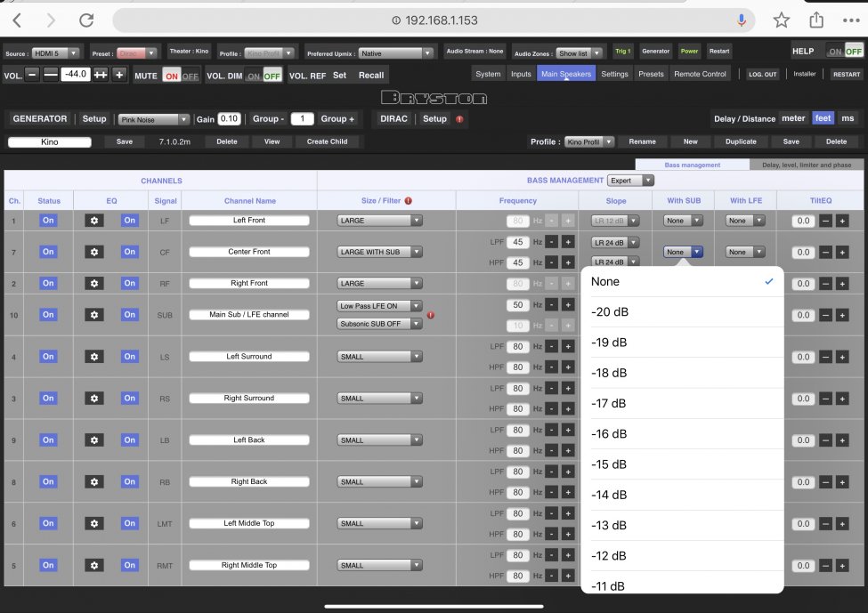The height and width of the screenshot is (613, 868).
Task: Click the red Dirac setup warning icon
Action: pos(459,119)
